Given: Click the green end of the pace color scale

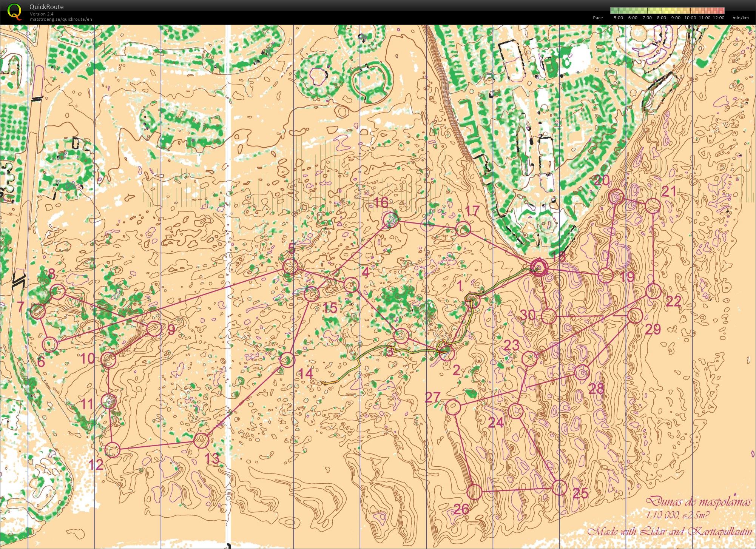Looking at the screenshot, I should [x=613, y=11].
